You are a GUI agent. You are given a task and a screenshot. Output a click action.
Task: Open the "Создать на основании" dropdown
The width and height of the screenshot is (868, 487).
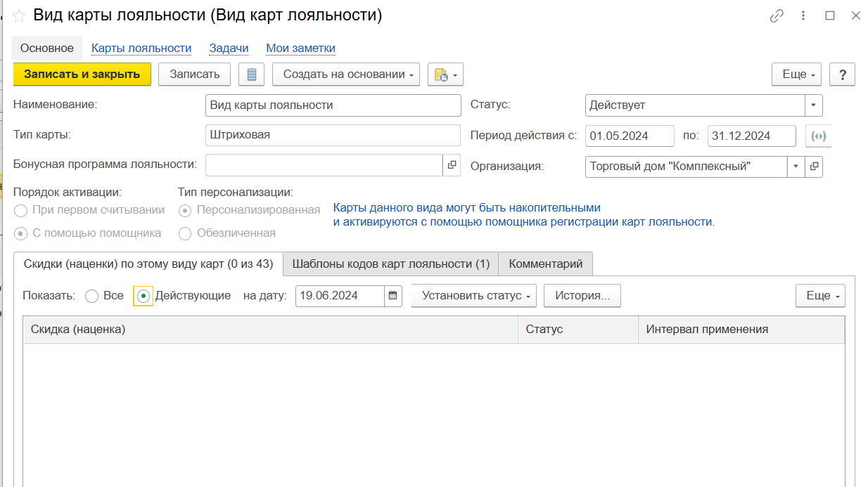click(x=346, y=74)
